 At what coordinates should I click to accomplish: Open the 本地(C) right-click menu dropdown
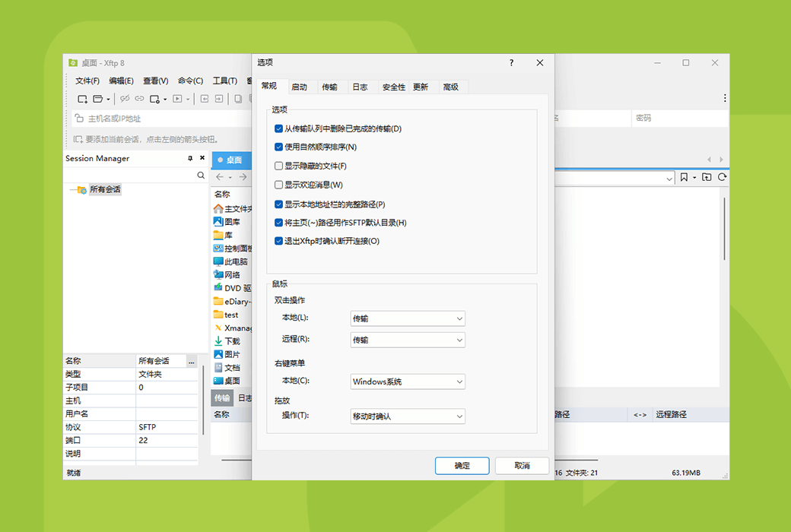point(408,382)
